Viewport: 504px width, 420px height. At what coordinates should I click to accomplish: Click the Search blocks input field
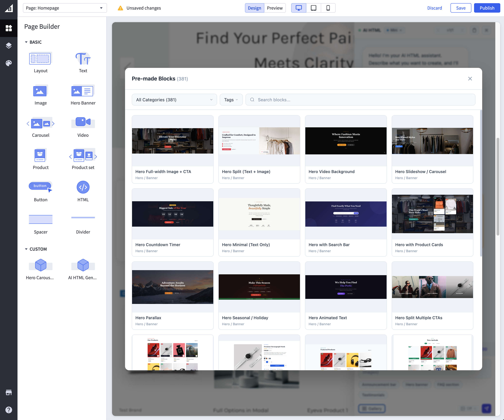click(x=336, y=99)
